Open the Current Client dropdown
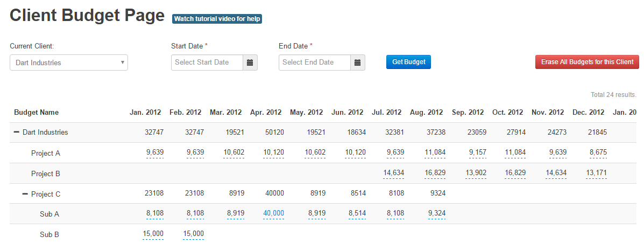This screenshot has height=243, width=644. pos(68,63)
